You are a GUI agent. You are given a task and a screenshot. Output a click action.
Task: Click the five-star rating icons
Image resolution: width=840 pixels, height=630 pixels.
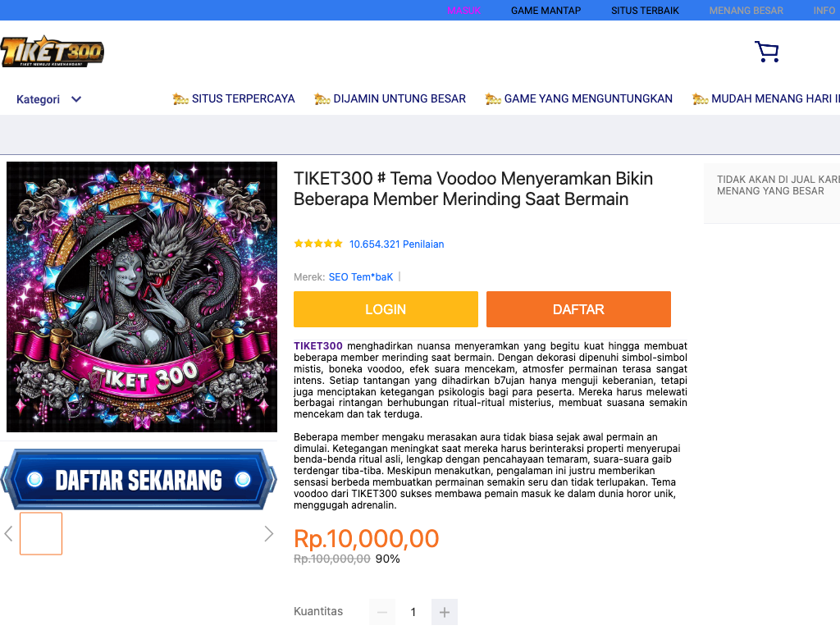click(x=318, y=244)
